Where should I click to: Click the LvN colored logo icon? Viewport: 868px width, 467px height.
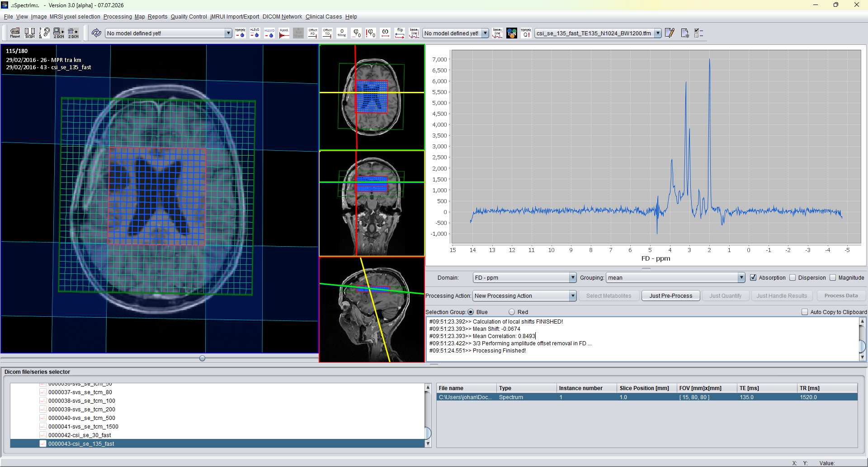[x=512, y=33]
